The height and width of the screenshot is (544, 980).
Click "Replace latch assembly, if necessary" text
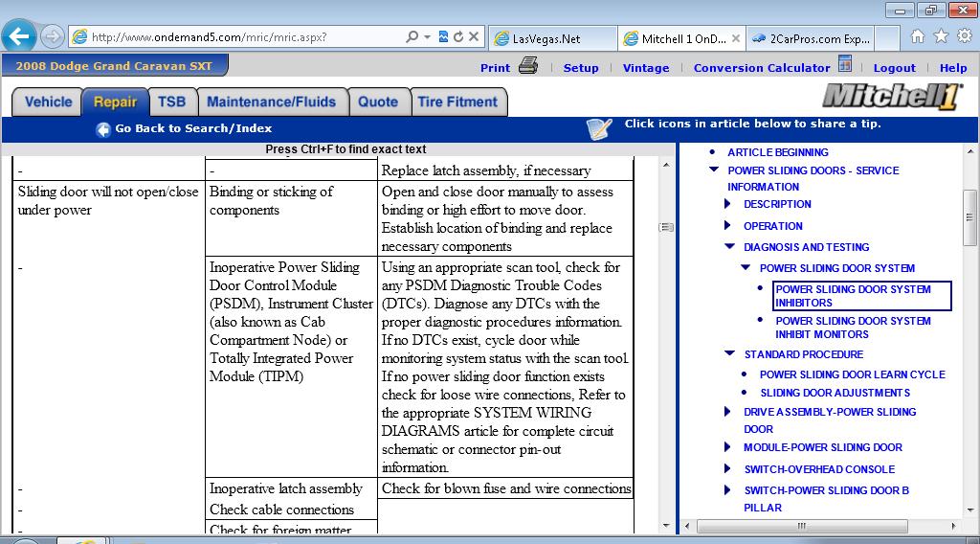486,170
